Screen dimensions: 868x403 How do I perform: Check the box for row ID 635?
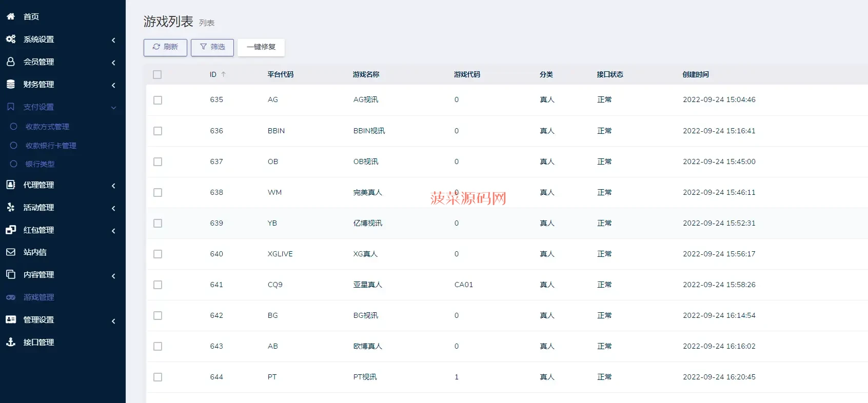[x=158, y=100]
